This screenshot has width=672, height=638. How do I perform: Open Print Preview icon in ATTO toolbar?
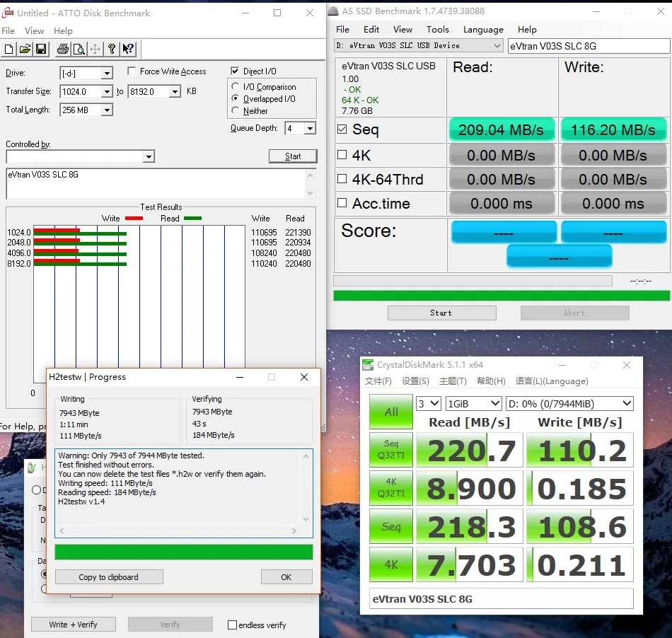79,49
